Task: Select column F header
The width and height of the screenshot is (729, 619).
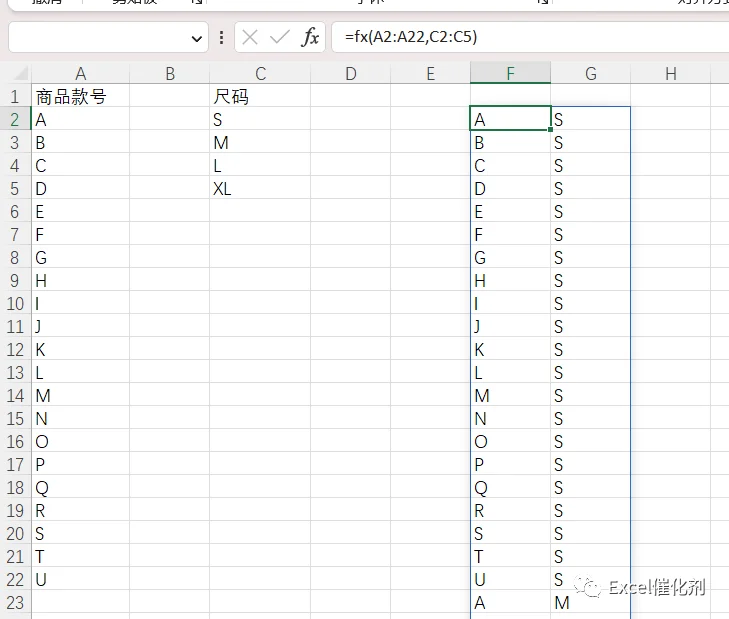Action: pos(510,73)
